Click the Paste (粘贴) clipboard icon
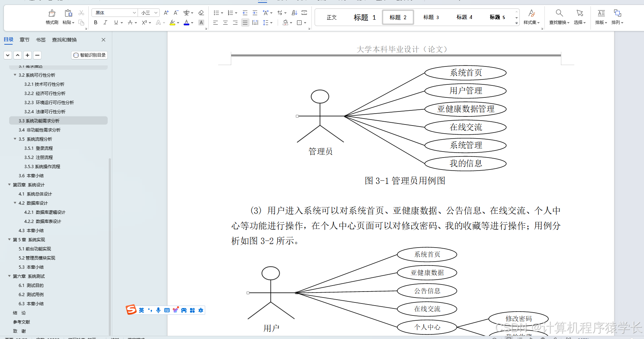 (68, 13)
